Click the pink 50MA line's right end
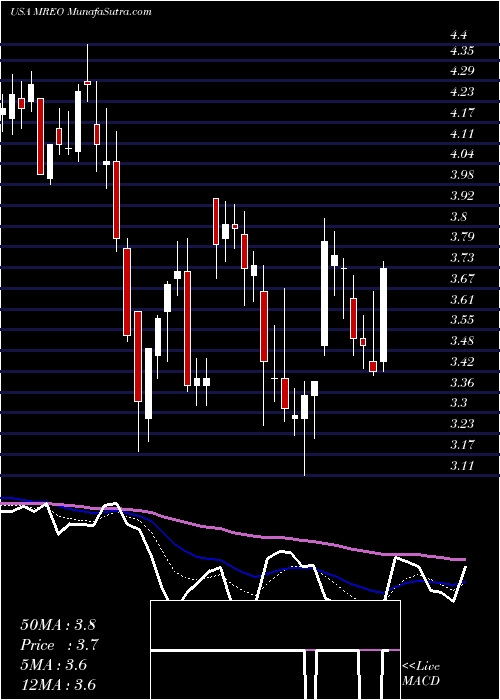 (465, 559)
